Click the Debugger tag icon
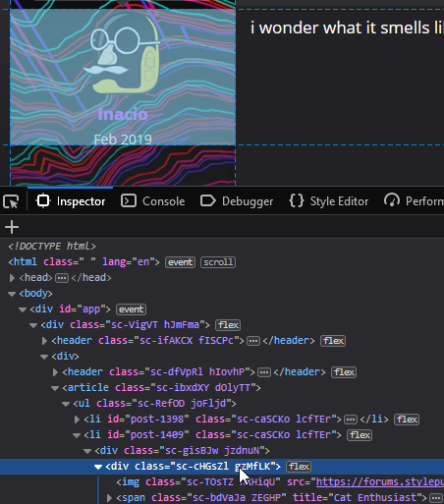 [208, 200]
